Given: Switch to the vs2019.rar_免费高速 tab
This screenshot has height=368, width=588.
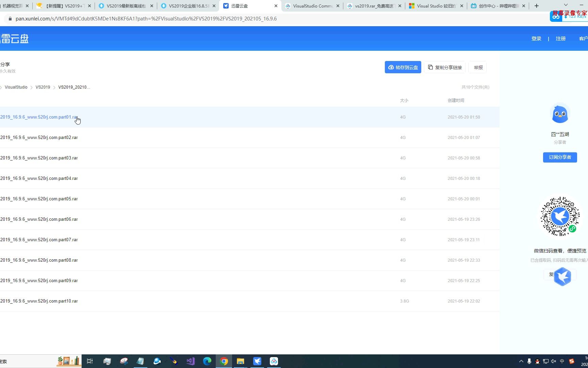Looking at the screenshot, I should 374,6.
